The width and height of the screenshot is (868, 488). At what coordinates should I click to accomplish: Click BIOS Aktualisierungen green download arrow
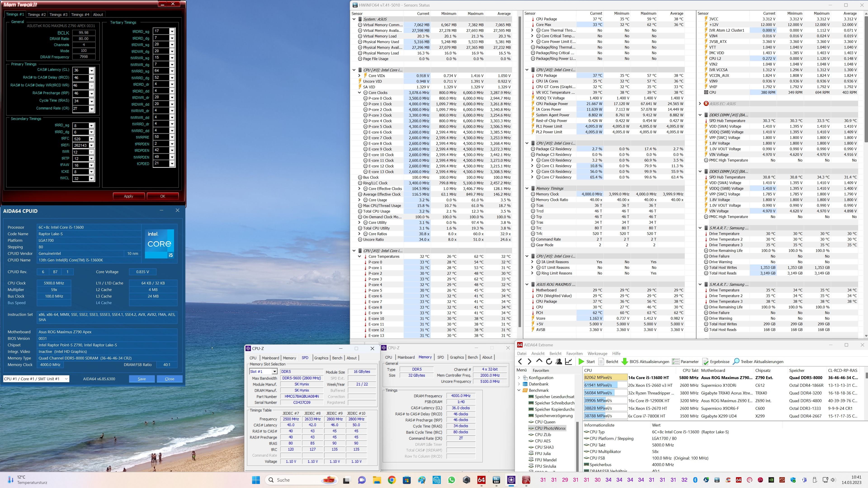pyautogui.click(x=624, y=361)
